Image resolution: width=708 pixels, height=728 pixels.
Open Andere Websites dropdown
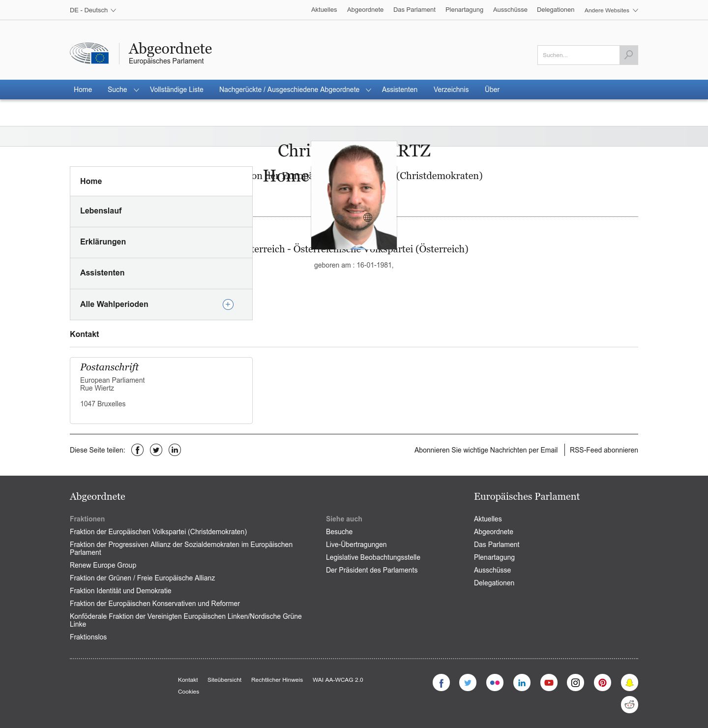611,10
